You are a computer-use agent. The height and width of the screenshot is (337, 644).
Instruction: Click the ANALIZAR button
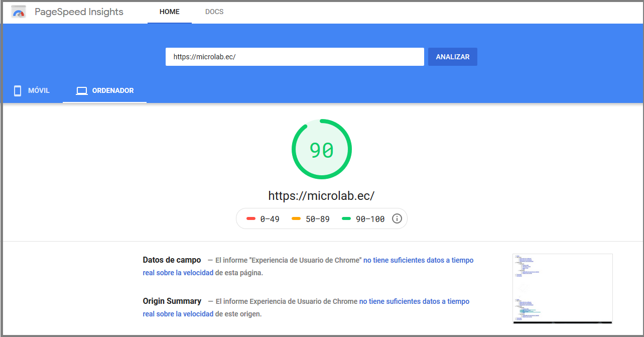453,57
